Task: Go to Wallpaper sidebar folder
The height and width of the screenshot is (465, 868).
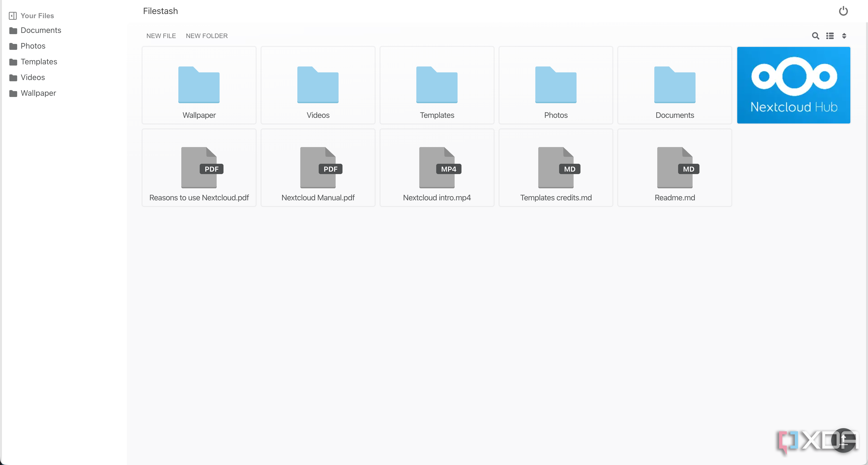Action: [38, 93]
